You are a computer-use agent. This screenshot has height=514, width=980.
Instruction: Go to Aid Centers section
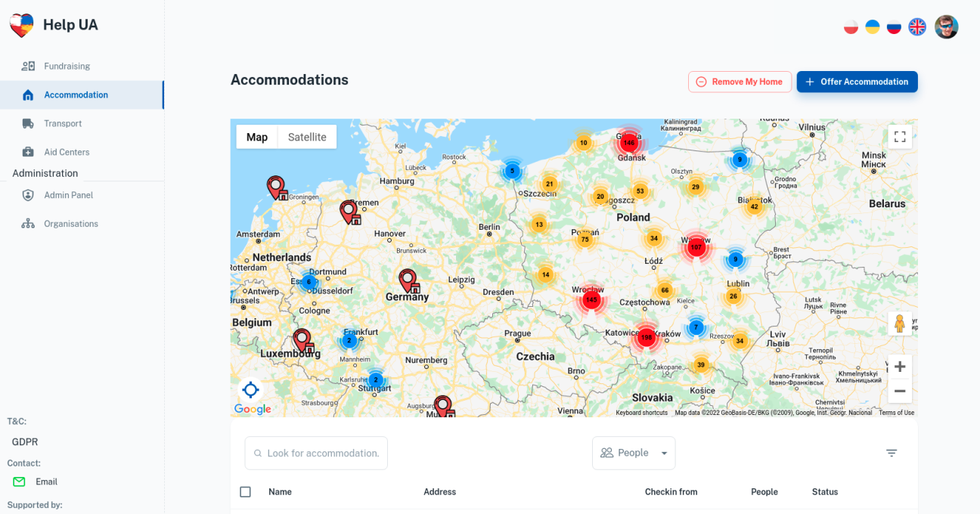82,152
